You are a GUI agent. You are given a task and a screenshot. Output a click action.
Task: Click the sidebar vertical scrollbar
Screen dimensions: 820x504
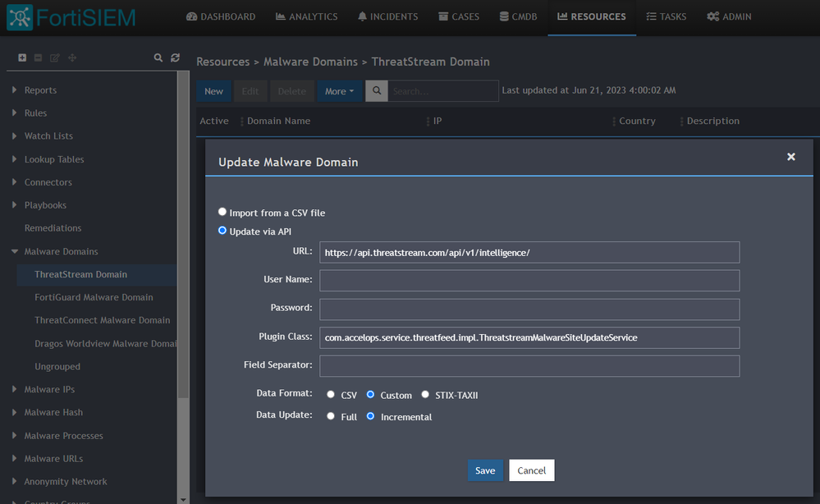[183, 246]
